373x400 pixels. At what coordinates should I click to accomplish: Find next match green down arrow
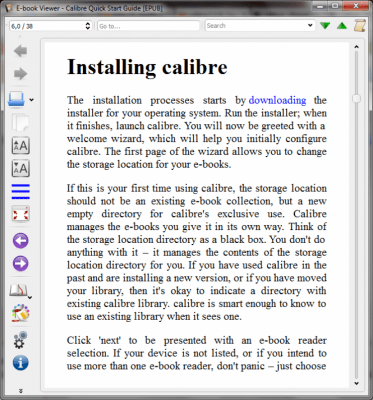[325, 26]
